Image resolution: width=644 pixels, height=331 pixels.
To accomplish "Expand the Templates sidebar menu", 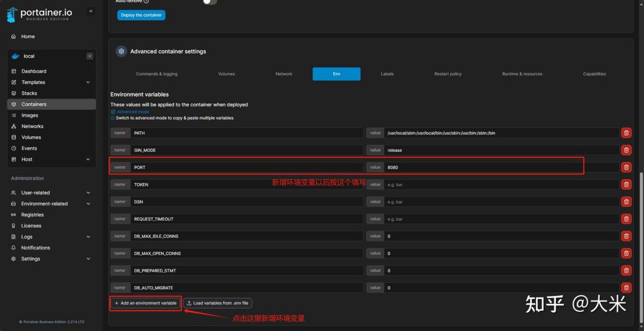I will point(88,82).
